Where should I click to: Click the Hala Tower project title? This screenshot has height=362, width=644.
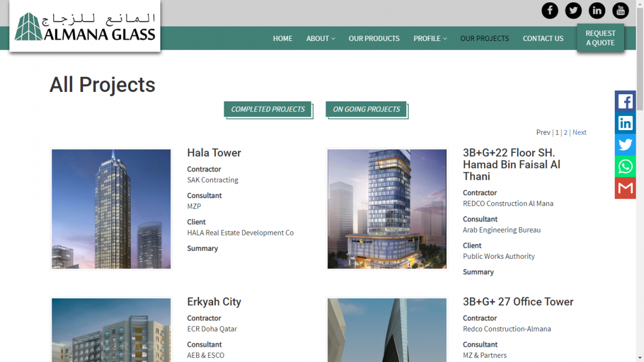coord(214,153)
